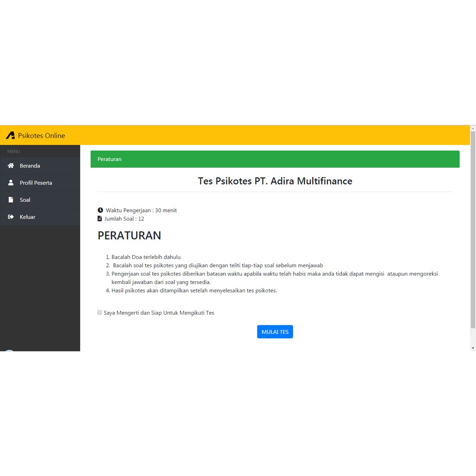Image resolution: width=476 pixels, height=476 pixels.
Task: Click the scrollbar down arrow
Action: (x=473, y=348)
